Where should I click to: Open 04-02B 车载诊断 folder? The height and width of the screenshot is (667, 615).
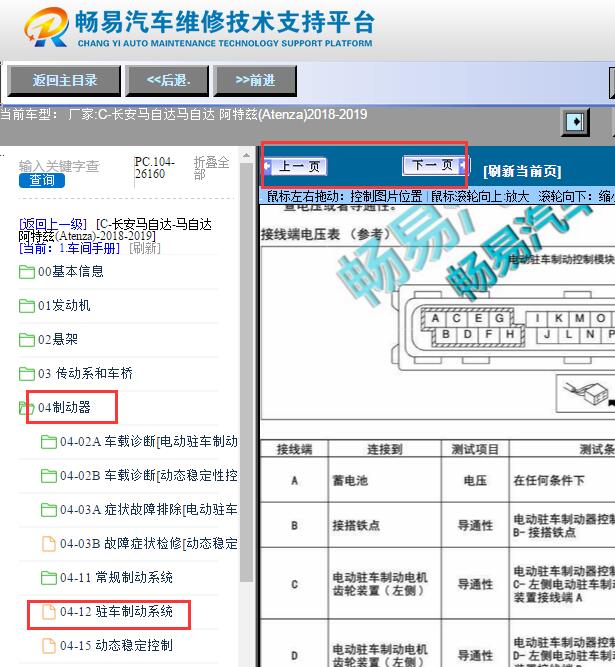pyautogui.click(x=148, y=476)
